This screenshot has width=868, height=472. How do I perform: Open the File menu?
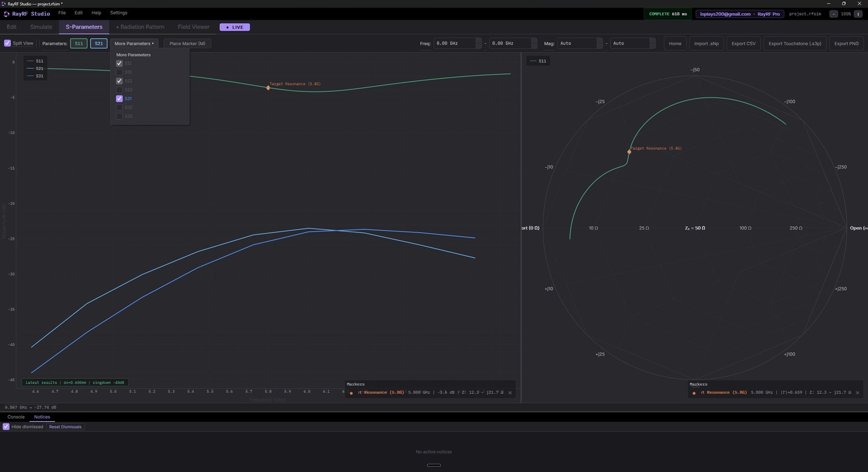(62, 13)
